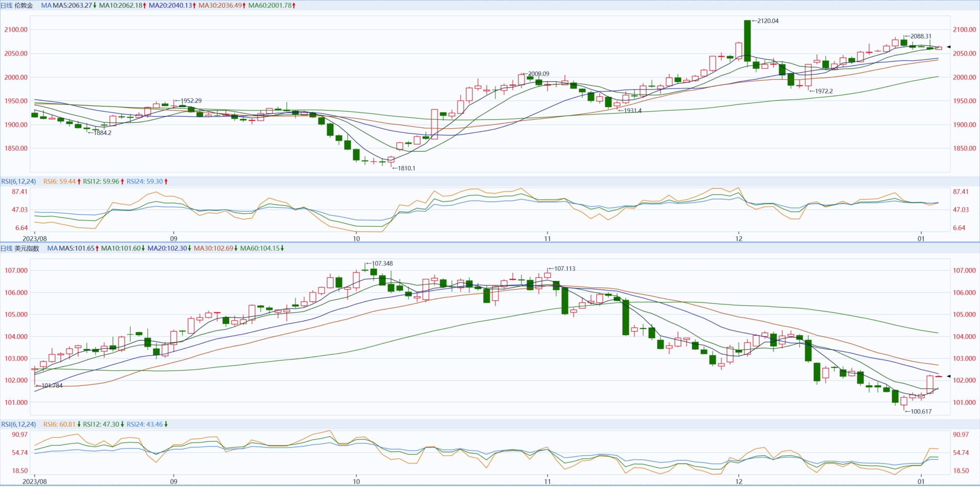Image resolution: width=980 pixels, height=487 pixels.
Task: Click the 107.113 high annotation
Action: tap(562, 269)
